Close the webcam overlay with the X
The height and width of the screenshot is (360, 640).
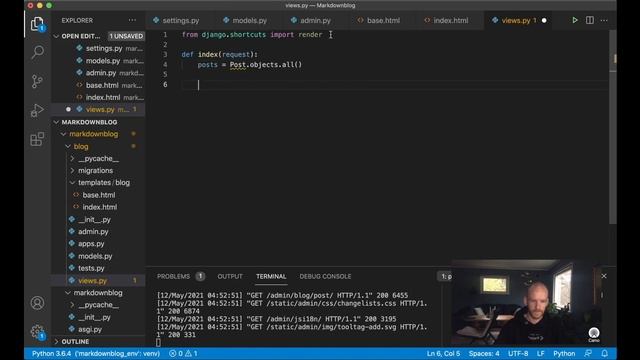pos(604,276)
